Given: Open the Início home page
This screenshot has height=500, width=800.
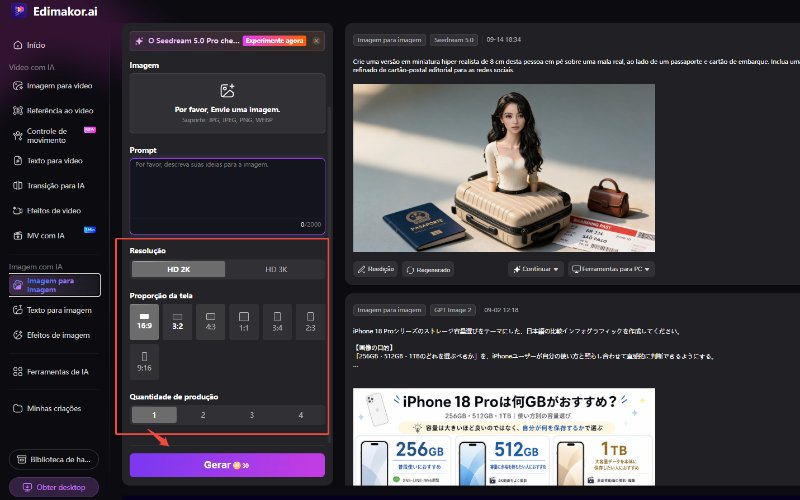Looking at the screenshot, I should point(29,45).
